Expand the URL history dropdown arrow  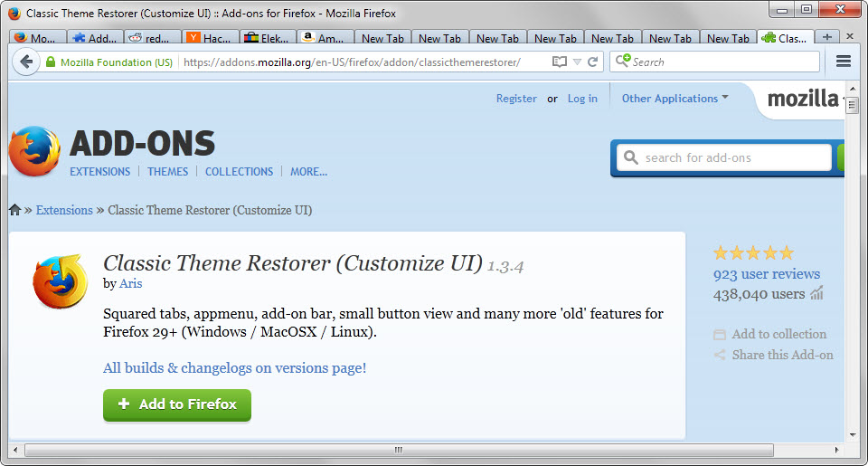point(577,62)
